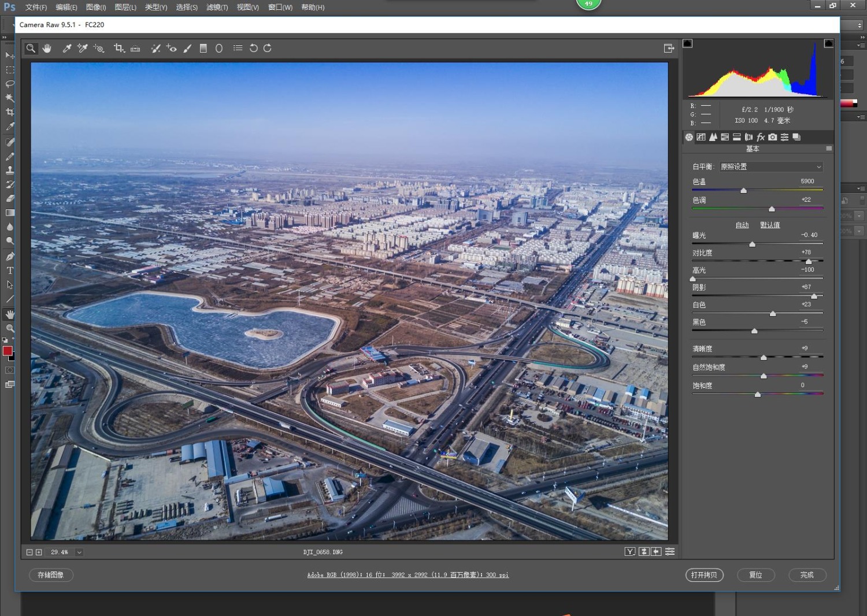Click the red foreground color swatch in Photoshop
Viewport: 867px width, 616px height.
point(8,351)
